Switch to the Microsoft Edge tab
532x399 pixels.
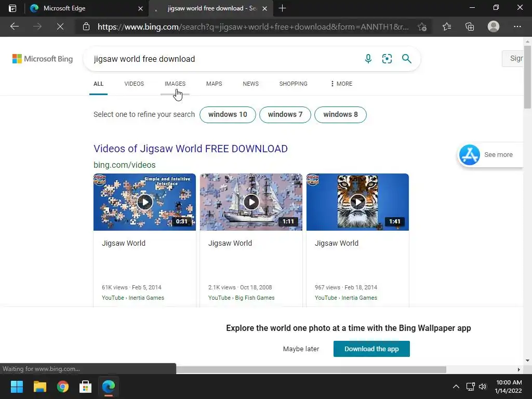[x=87, y=8]
